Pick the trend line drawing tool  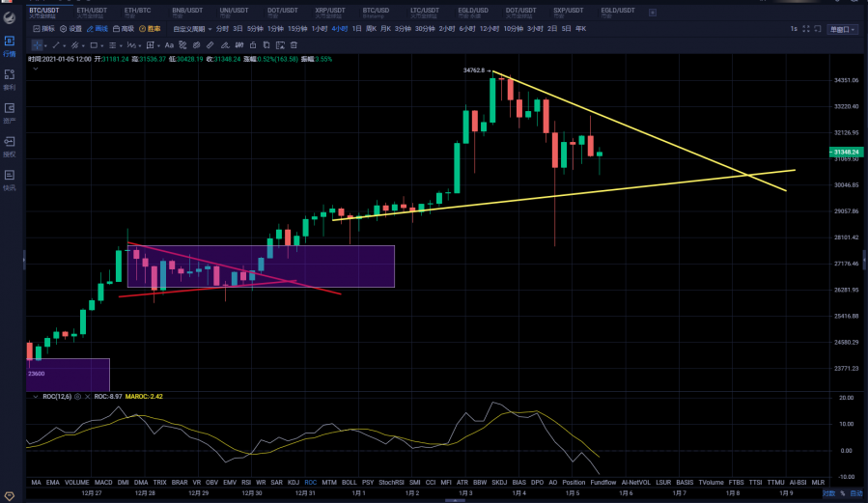tap(57, 44)
